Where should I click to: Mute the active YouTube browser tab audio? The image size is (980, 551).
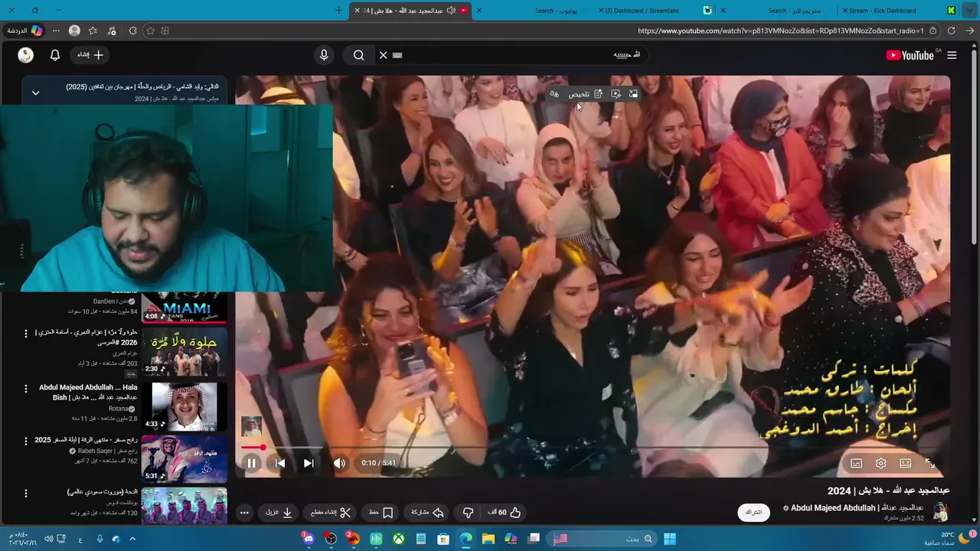451,11
